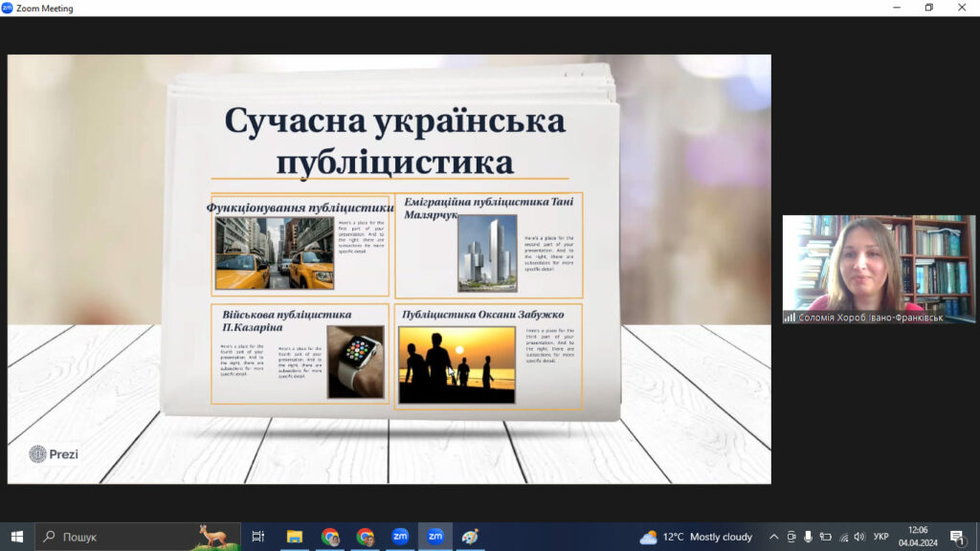Screen dimensions: 980x551
Task: Click the battery status tray icon
Action: [x=825, y=537]
